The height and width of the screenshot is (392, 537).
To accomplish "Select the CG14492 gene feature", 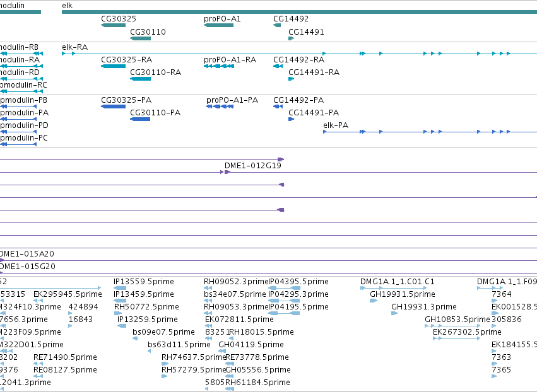I will coord(277,25).
